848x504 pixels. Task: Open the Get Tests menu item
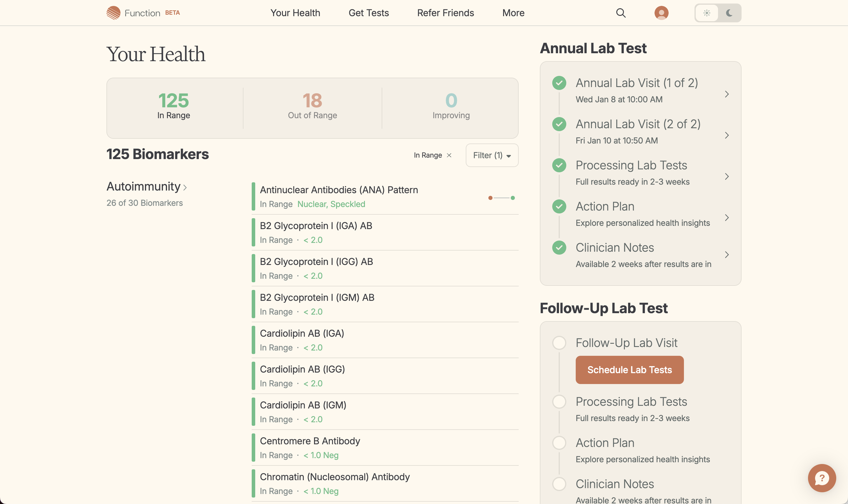[368, 13]
